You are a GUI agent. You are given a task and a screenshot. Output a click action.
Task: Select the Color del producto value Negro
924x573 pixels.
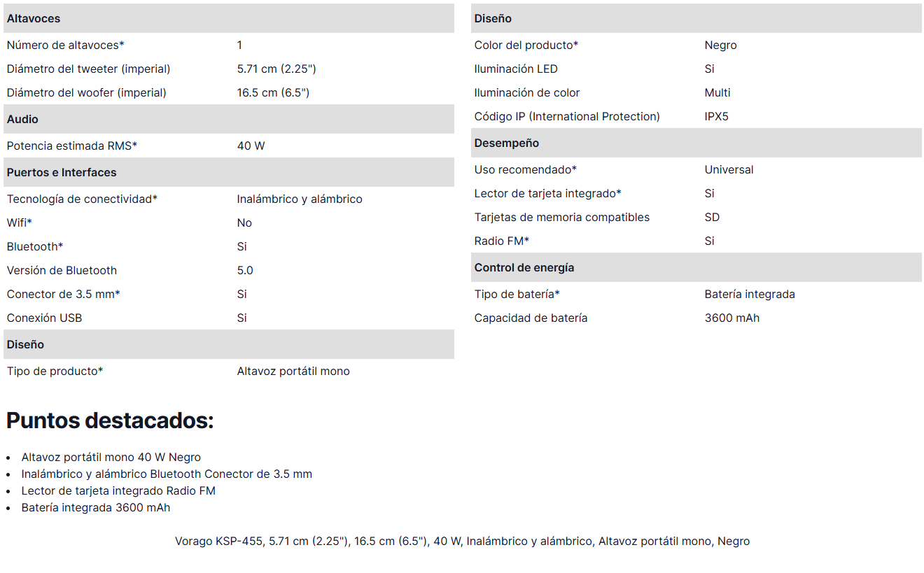[720, 45]
